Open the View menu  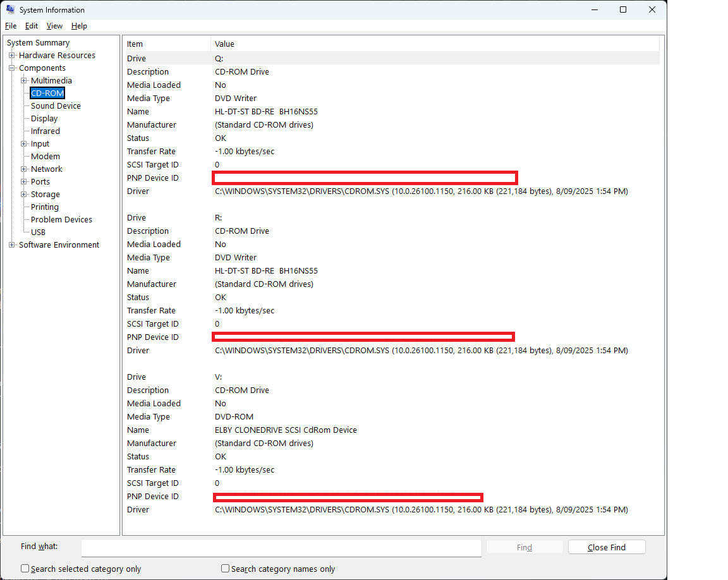point(54,26)
